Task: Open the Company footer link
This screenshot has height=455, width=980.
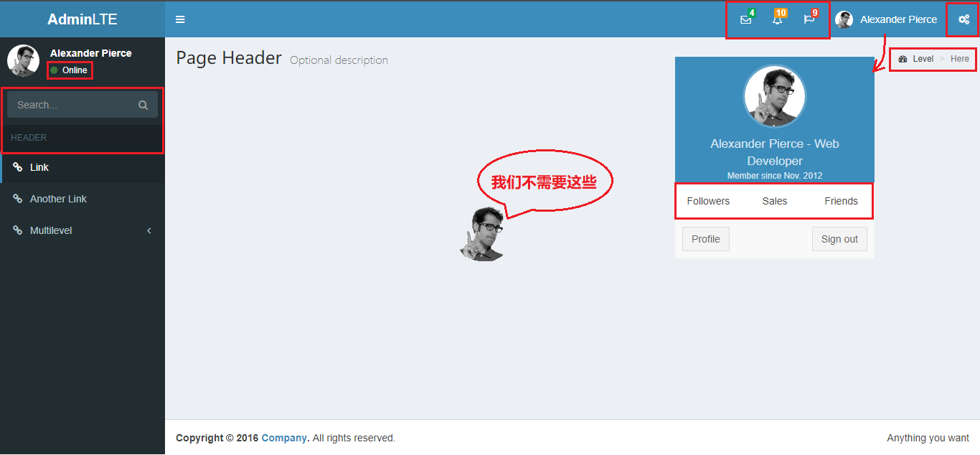Action: (x=284, y=438)
